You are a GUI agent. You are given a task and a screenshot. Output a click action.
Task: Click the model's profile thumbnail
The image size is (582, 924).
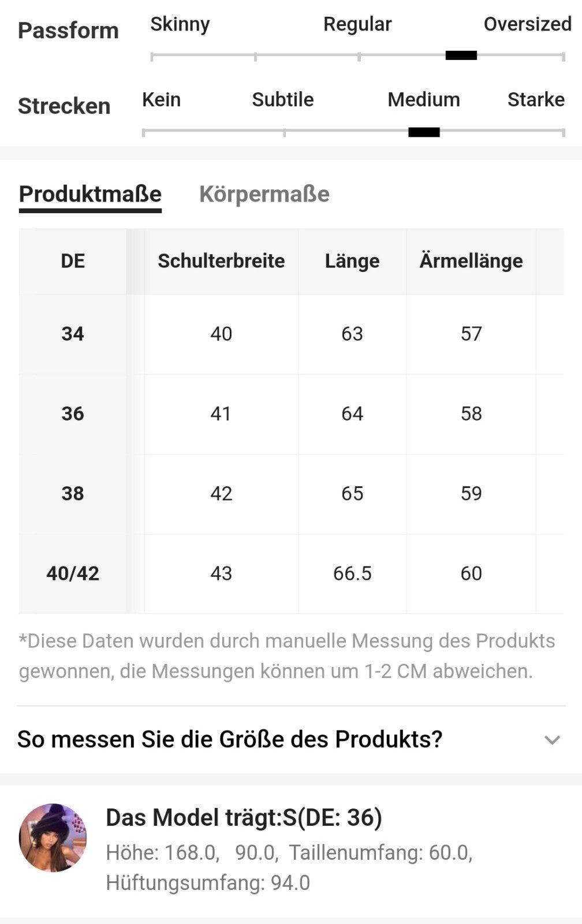pyautogui.click(x=53, y=837)
